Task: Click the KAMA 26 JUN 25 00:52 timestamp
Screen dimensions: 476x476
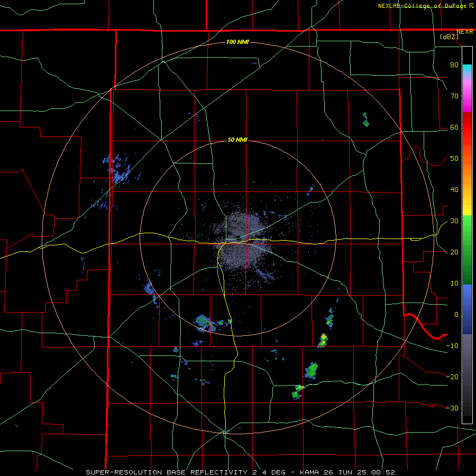Action: click(347, 472)
